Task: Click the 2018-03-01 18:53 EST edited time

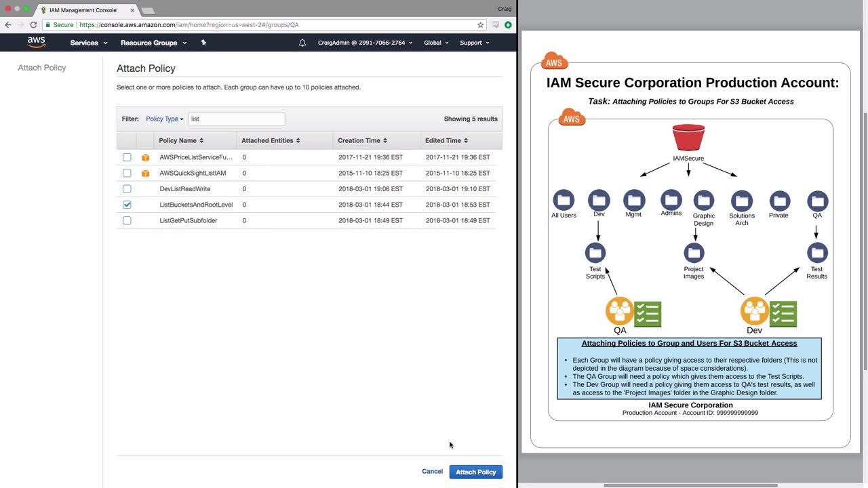Action: pyautogui.click(x=458, y=205)
